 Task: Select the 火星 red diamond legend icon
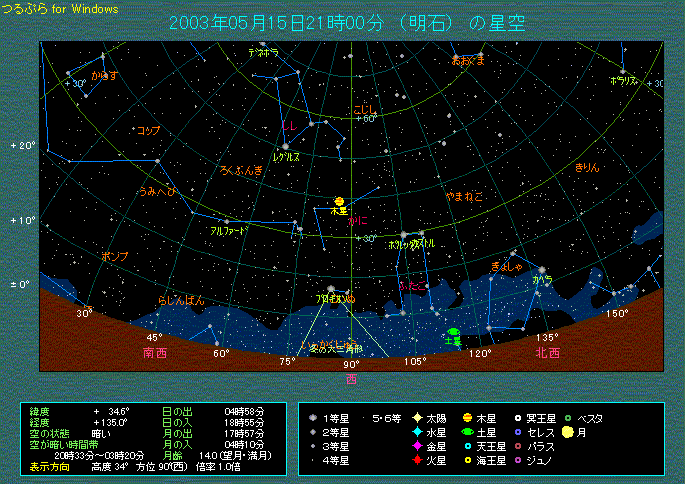(x=418, y=460)
